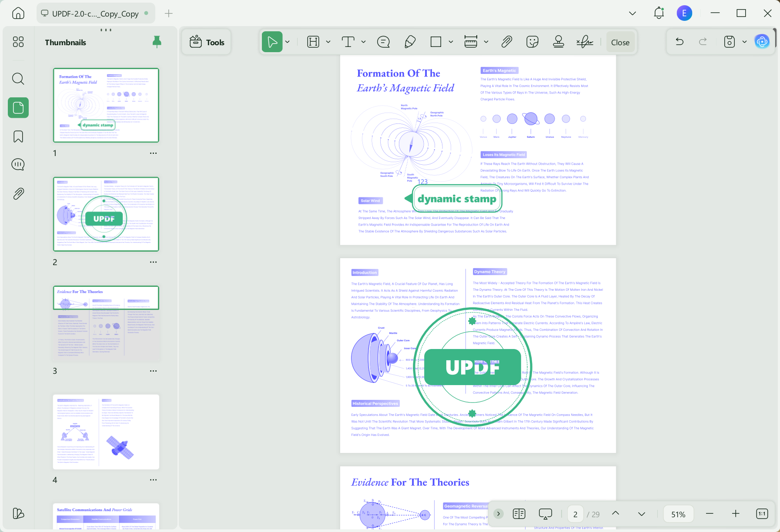
Task: Select the dynamic stamp annotation
Action: pos(453,199)
